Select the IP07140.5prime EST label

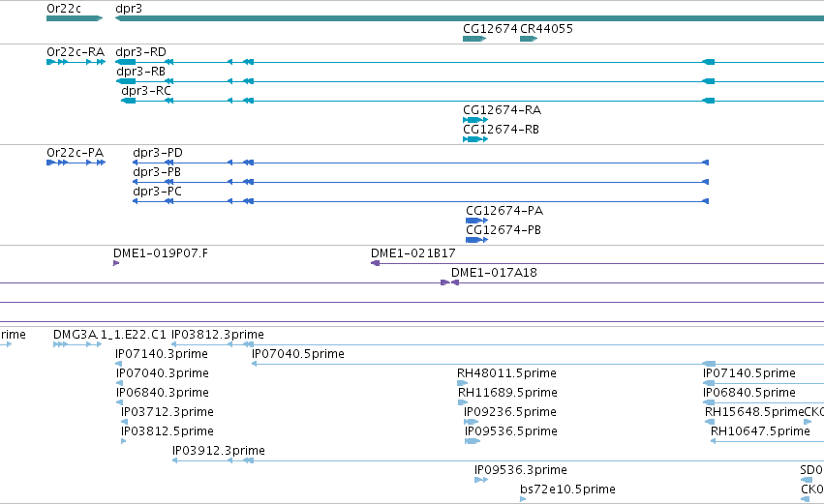[x=749, y=373]
